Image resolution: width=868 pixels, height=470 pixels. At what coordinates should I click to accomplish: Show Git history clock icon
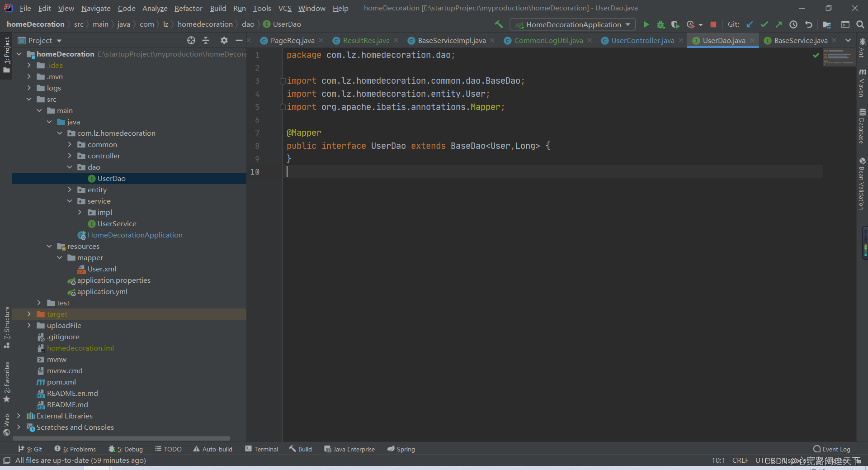tap(793, 24)
